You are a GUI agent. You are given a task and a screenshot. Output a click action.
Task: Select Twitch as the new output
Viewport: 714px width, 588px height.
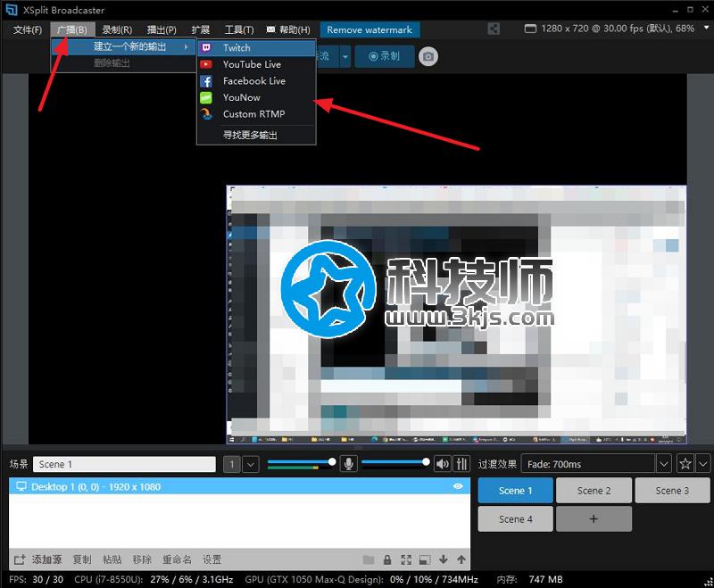(256, 48)
